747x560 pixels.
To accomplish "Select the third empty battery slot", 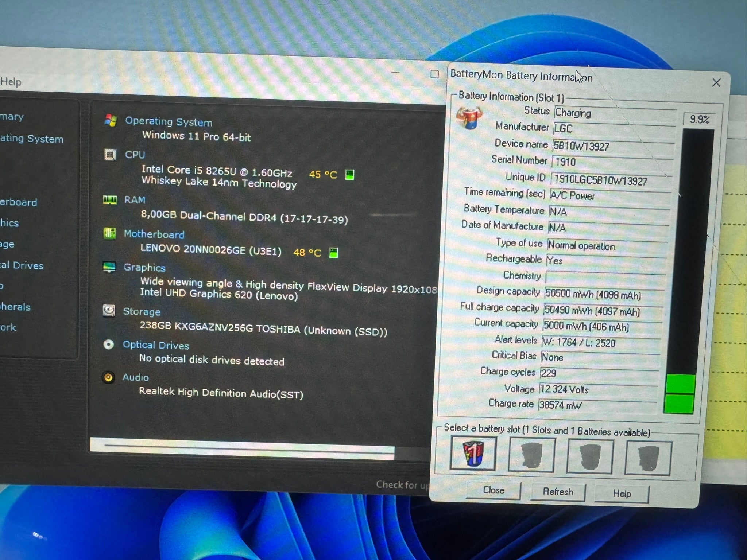I will 590,457.
